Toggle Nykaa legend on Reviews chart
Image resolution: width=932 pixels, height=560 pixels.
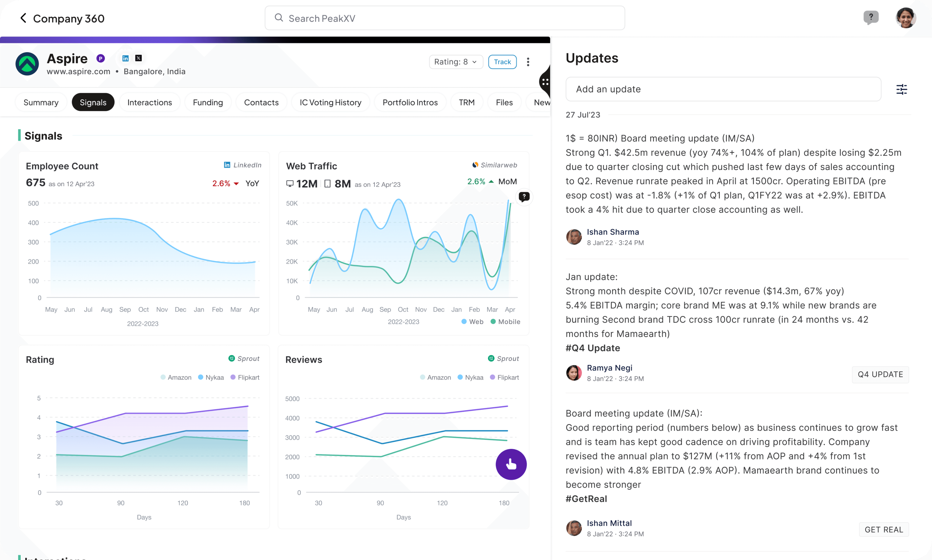[x=471, y=377]
